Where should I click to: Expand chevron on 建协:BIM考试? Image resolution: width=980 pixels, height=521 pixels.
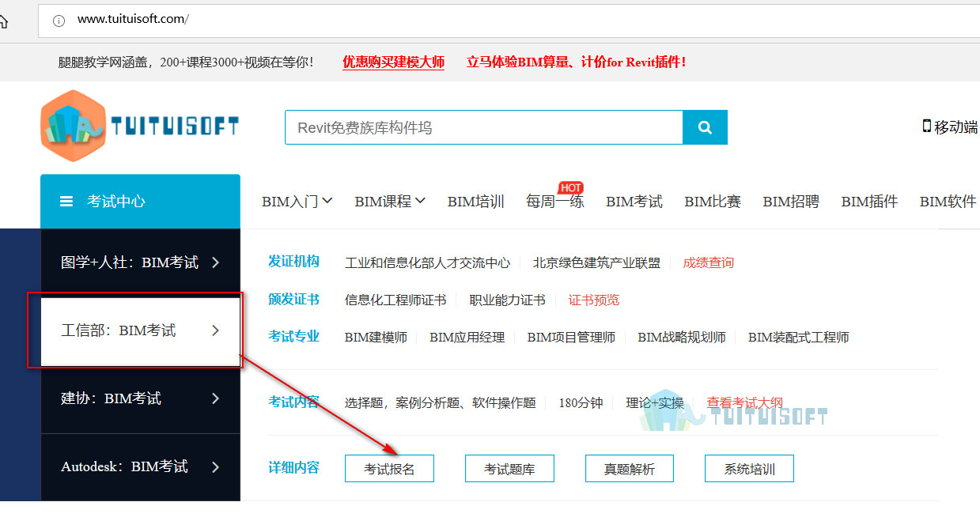(216, 398)
